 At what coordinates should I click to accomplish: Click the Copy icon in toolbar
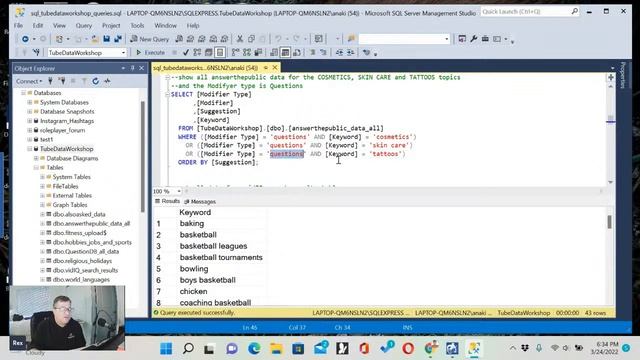[x=251, y=39]
